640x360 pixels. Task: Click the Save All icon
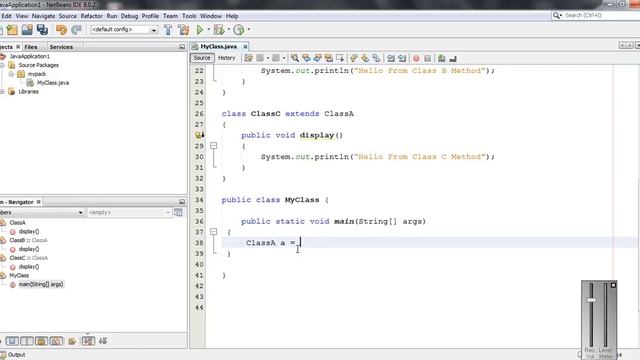point(42,30)
